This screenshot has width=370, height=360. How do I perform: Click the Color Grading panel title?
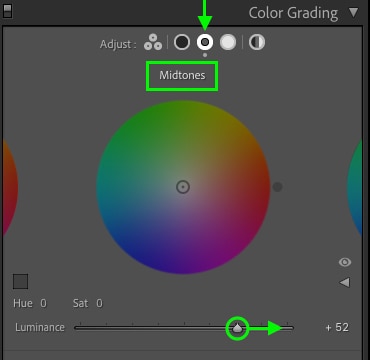tap(293, 13)
